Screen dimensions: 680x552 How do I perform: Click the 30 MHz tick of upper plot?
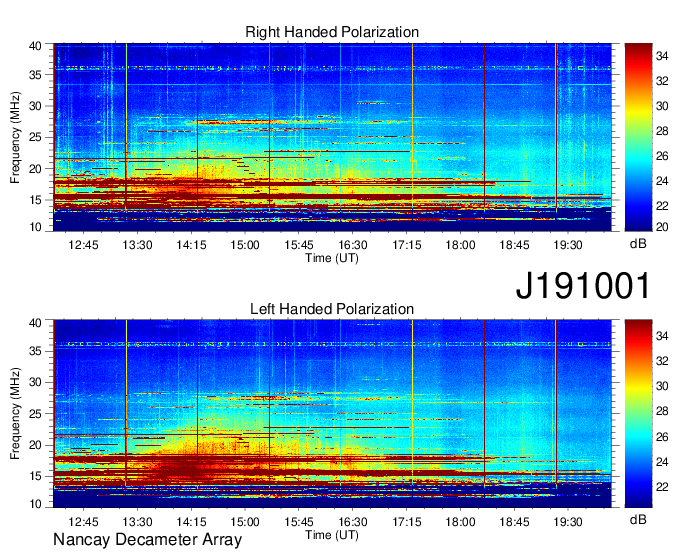pos(36,106)
